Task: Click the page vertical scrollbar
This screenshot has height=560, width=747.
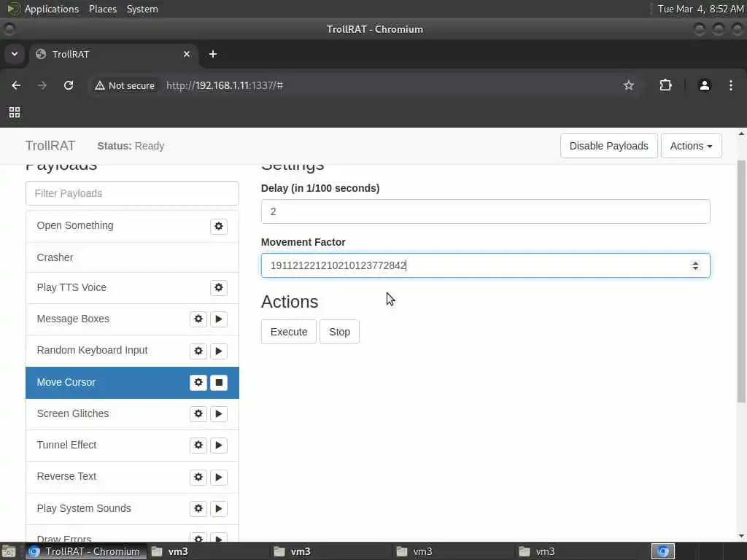Action: click(741, 281)
